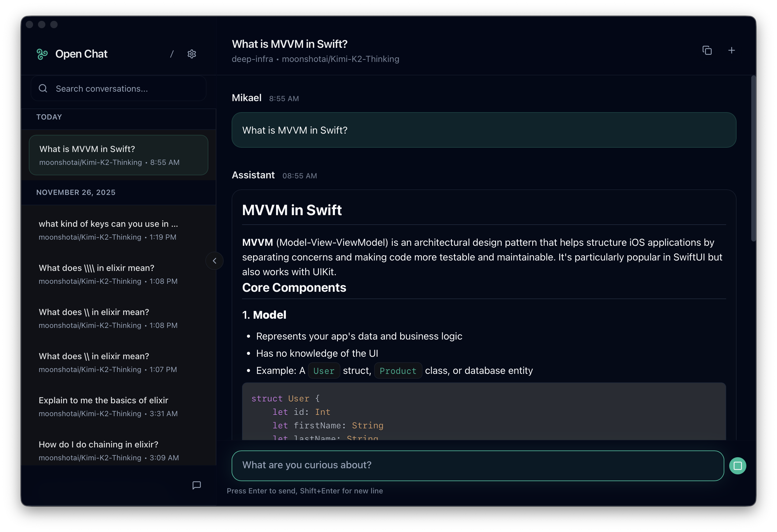Image resolution: width=777 pixels, height=532 pixels.
Task: Collapse the sidebar using the chevron button
Action: pos(214,261)
